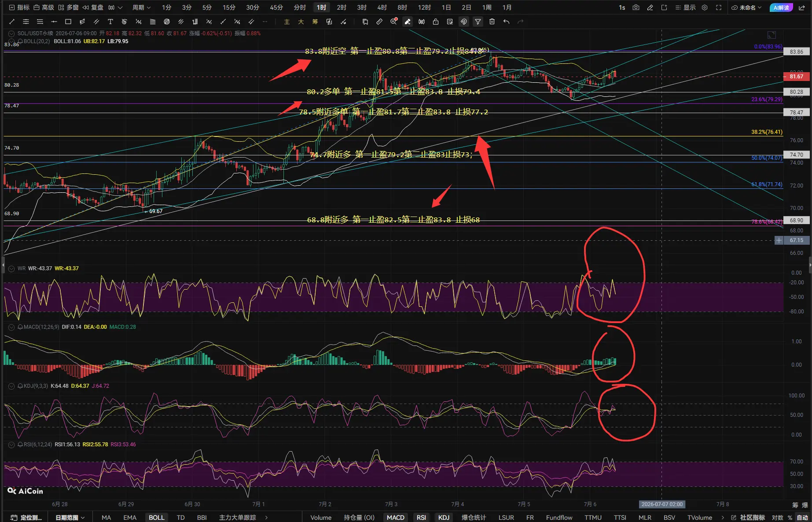Viewport: 812px width, 522px height.
Task: Click the screenshot camera icon
Action: (636, 7)
